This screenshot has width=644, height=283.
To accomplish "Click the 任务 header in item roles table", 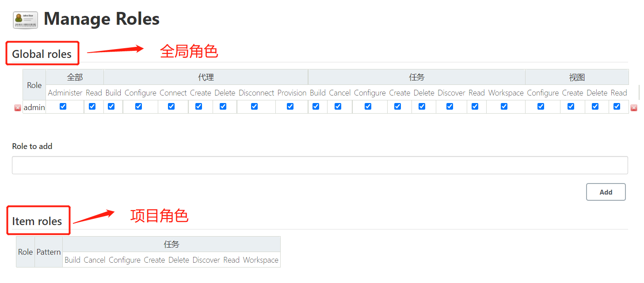I will point(171,244).
